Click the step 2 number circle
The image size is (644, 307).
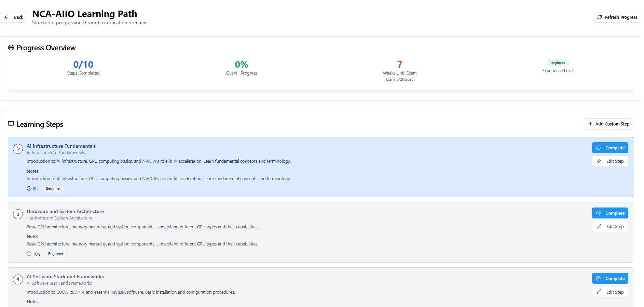(x=18, y=214)
